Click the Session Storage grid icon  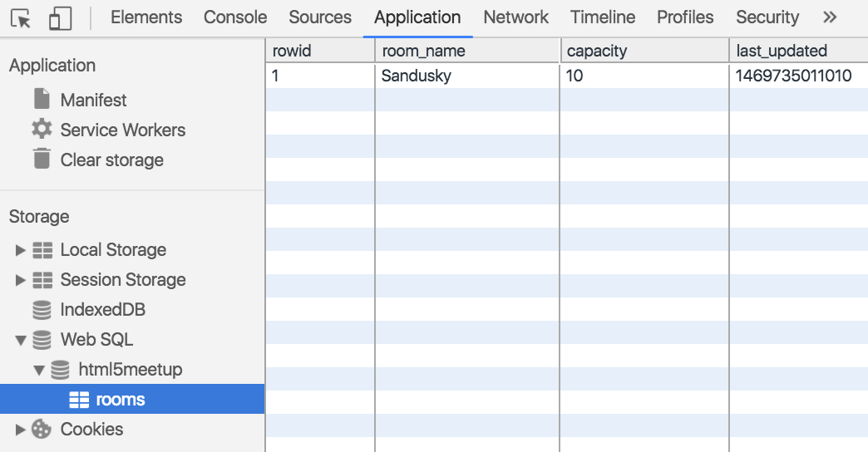click(x=42, y=280)
